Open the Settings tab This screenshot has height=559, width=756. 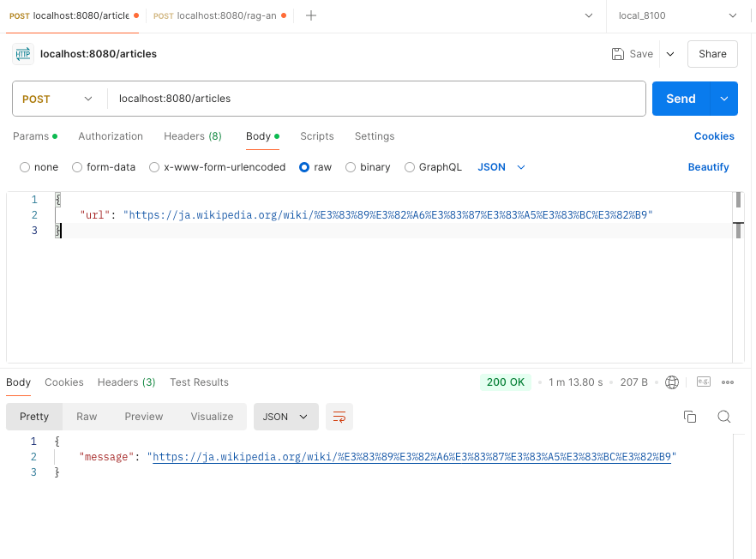375,136
